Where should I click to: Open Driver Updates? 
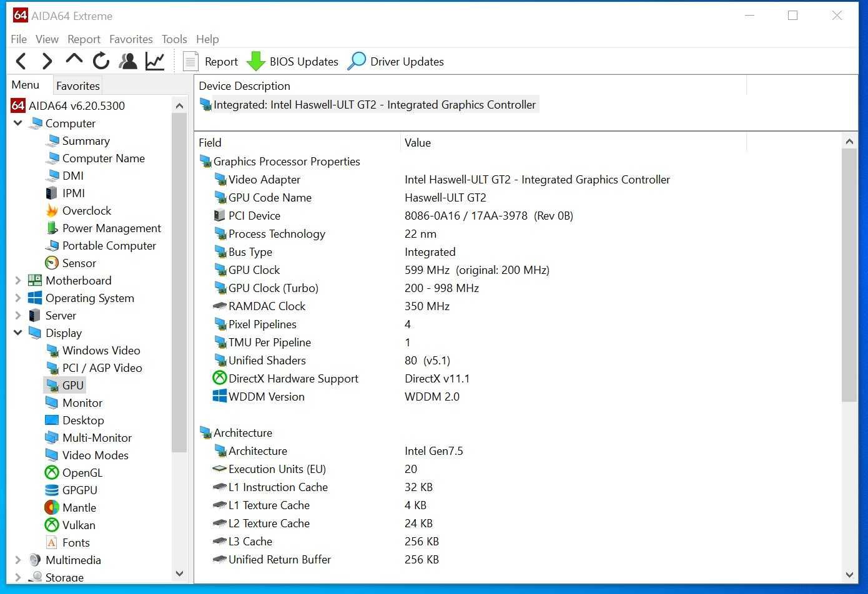(x=396, y=61)
